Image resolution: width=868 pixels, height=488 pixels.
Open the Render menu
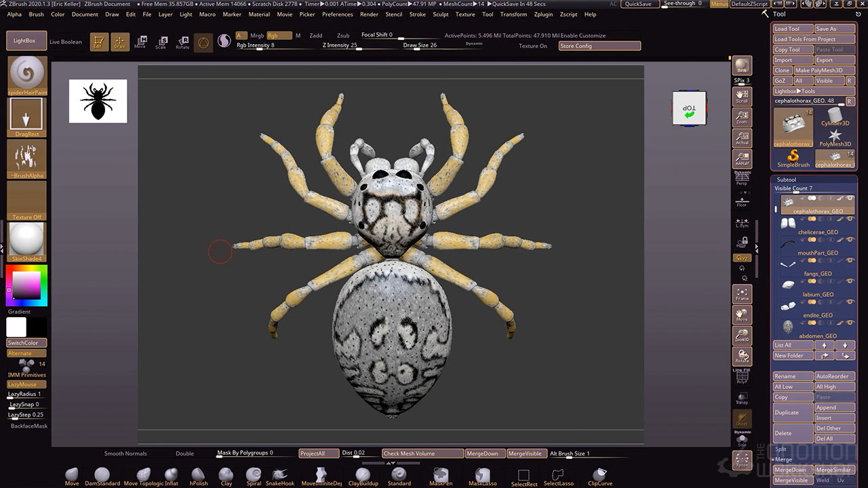[370, 14]
